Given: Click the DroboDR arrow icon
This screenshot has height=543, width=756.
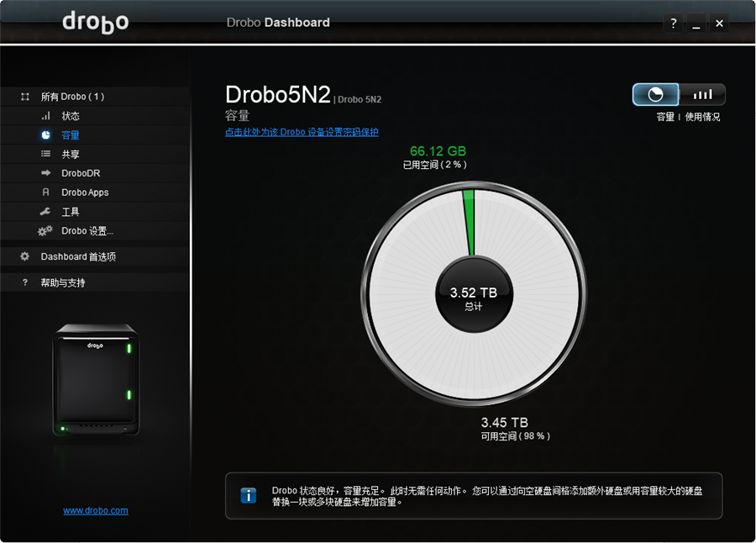Looking at the screenshot, I should 45,173.
